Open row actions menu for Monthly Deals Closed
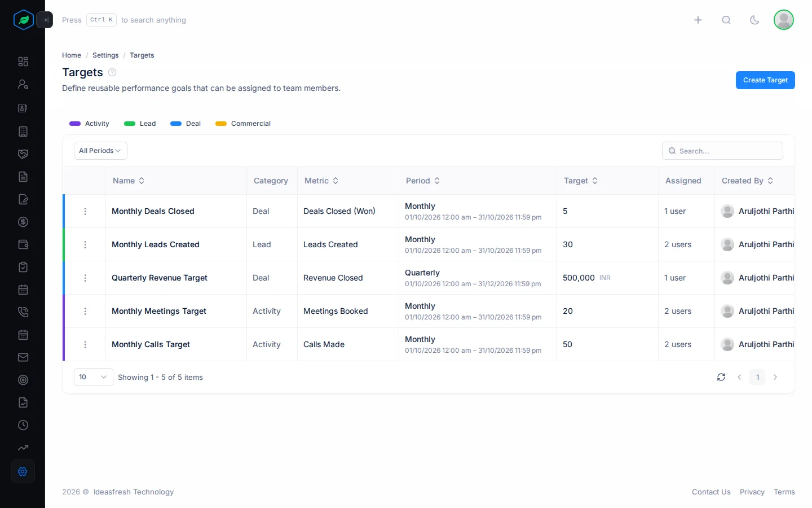The image size is (812, 508). point(85,211)
